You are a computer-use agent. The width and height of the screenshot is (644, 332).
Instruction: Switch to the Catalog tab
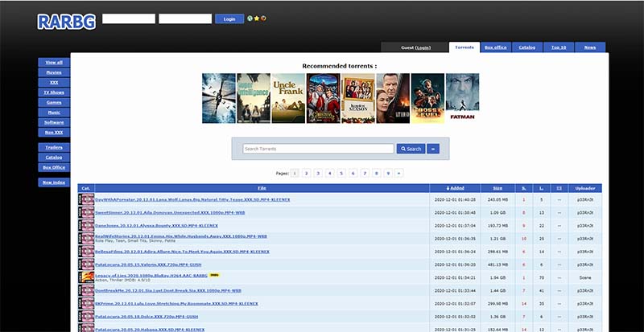pyautogui.click(x=527, y=47)
